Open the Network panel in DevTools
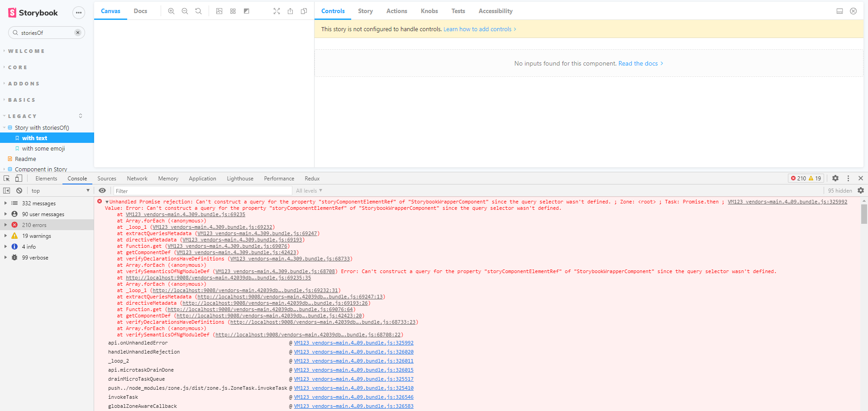 coord(137,178)
